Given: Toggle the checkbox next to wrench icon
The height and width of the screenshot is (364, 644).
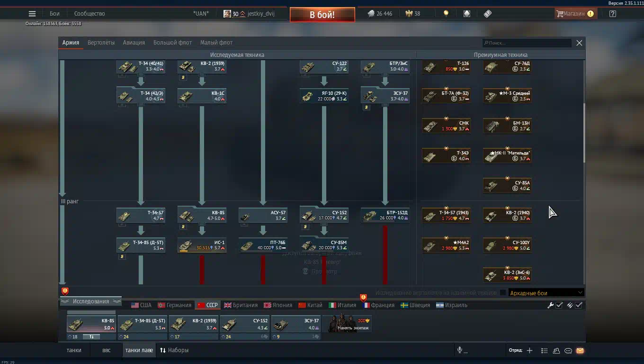Looking at the screenshot, I should pos(559,305).
